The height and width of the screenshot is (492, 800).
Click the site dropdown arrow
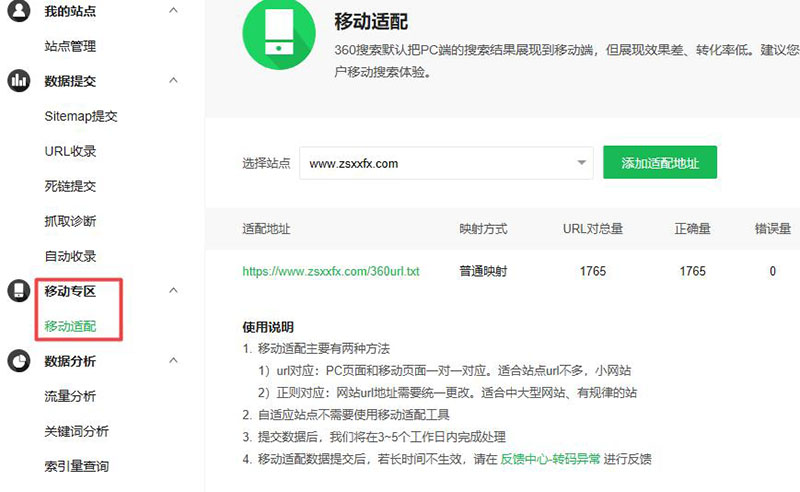point(581,163)
